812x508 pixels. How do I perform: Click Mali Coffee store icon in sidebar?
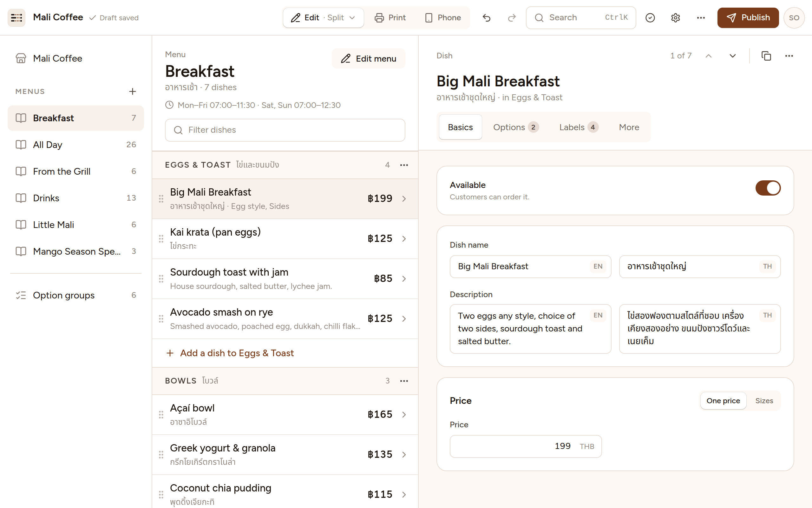tap(21, 58)
